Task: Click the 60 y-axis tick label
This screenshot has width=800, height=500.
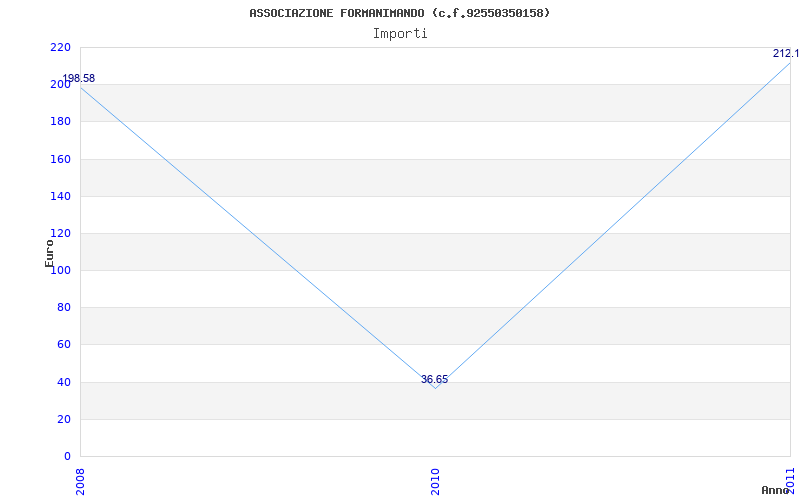Action: click(x=64, y=344)
